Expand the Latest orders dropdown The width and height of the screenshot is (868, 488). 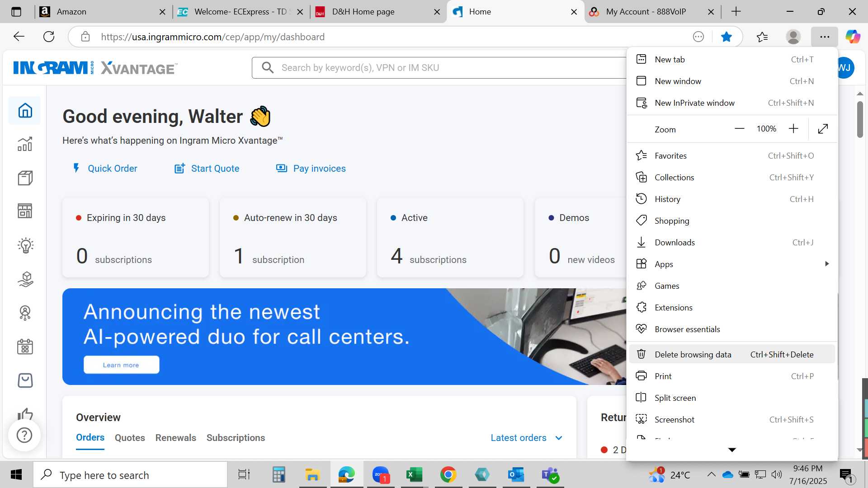pos(527,438)
